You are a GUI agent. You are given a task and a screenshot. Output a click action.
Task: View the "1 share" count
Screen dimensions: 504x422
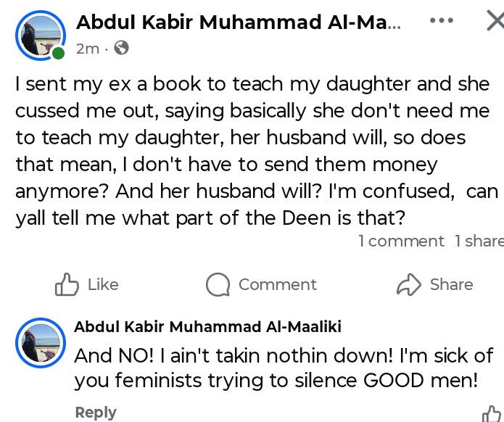tap(479, 241)
